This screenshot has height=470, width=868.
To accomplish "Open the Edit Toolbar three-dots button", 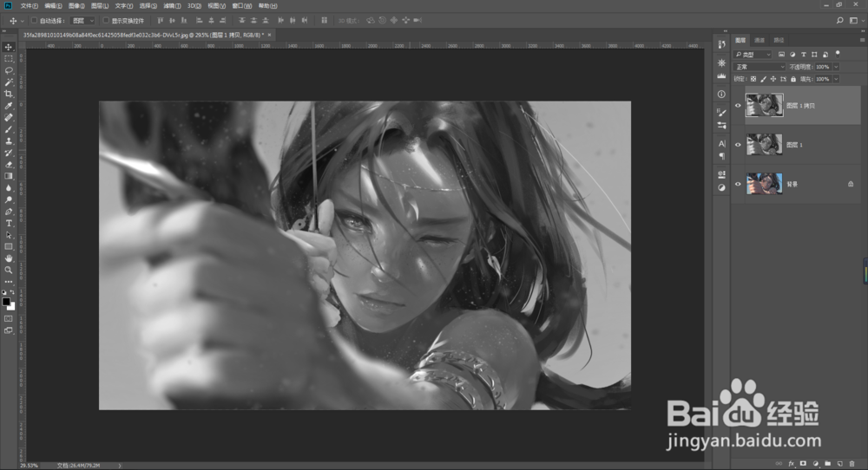I will tap(9, 282).
